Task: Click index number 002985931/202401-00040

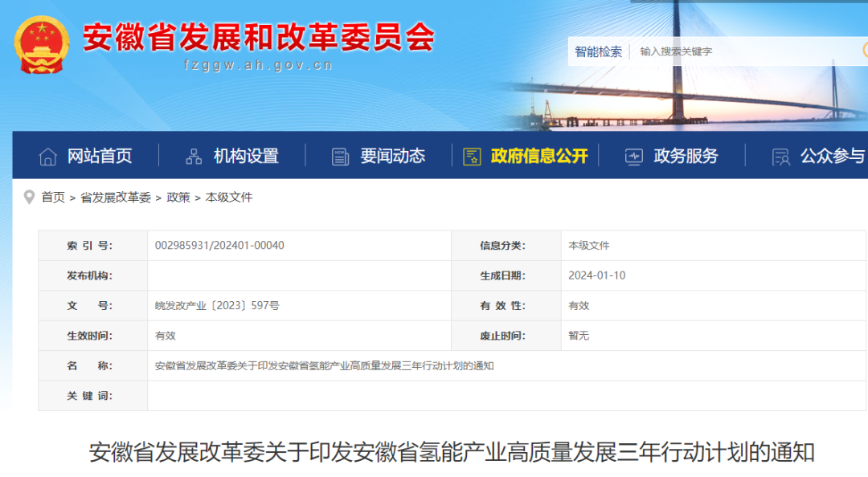Action: [219, 246]
